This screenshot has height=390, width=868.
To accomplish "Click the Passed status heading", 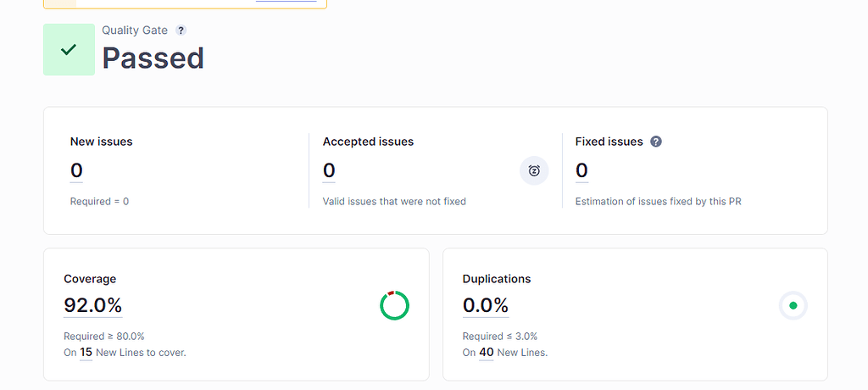I will [x=153, y=58].
